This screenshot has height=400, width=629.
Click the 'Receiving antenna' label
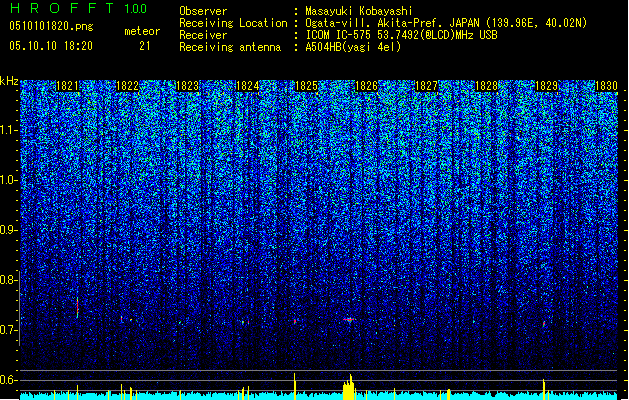[x=230, y=47]
